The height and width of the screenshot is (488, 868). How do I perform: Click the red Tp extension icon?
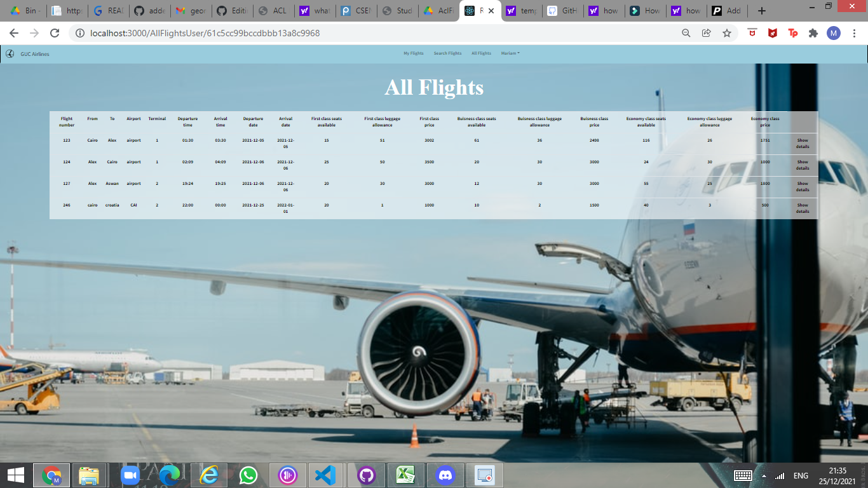pos(792,33)
